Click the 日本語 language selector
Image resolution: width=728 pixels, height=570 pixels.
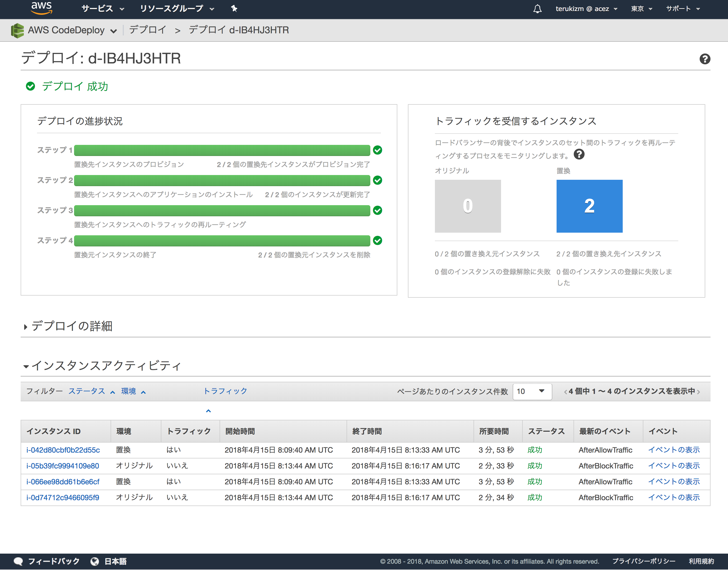116,561
